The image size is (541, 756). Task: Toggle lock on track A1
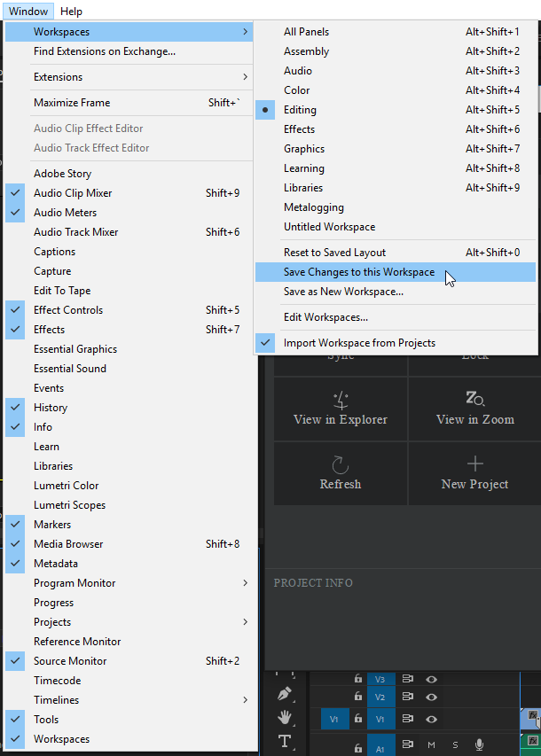pyautogui.click(x=358, y=748)
